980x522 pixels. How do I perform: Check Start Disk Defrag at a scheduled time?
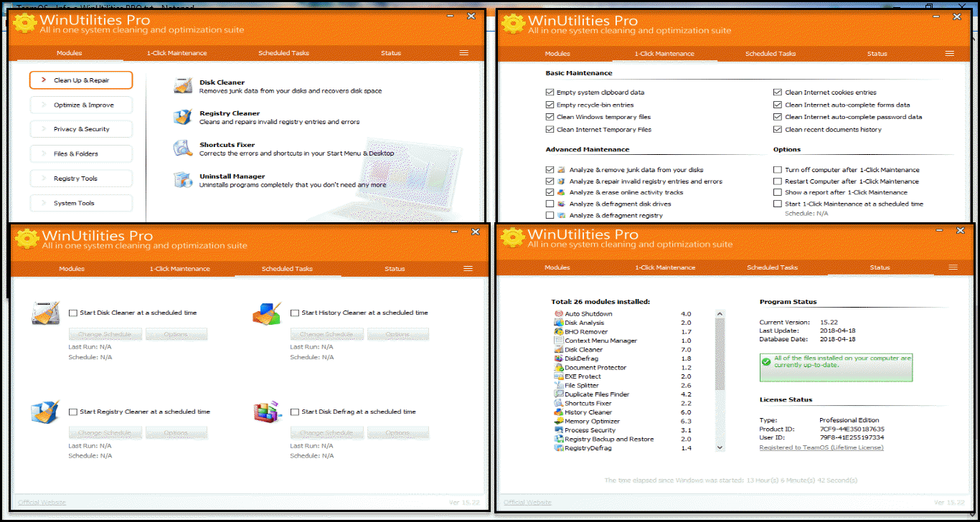(x=295, y=412)
